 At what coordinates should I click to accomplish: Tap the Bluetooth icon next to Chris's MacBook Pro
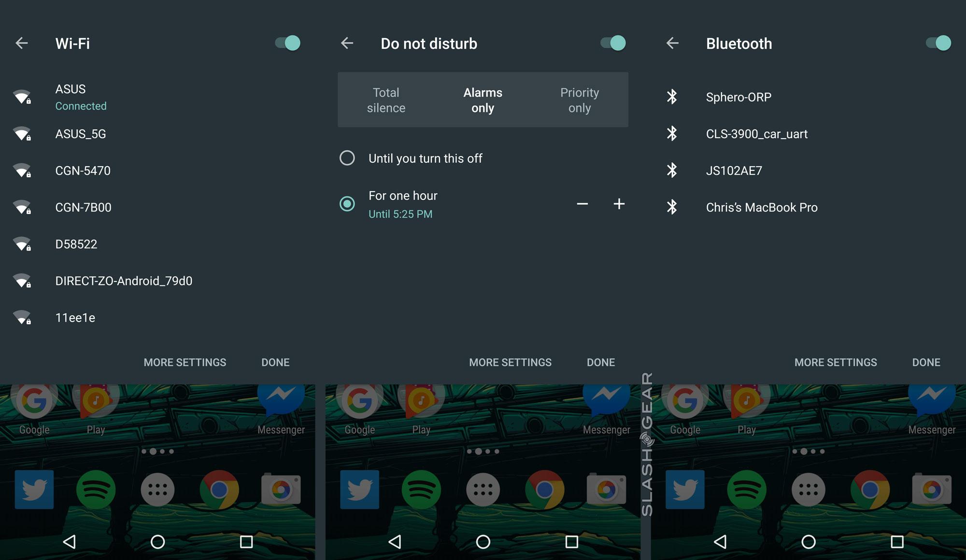pos(672,207)
